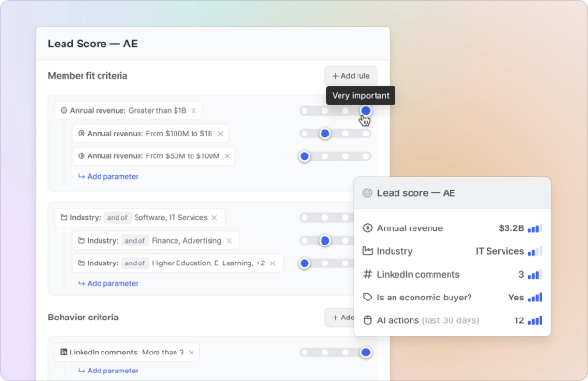The width and height of the screenshot is (588, 381).
Task: Click the Very important handle on Greater than $1B
Action: pos(366,111)
